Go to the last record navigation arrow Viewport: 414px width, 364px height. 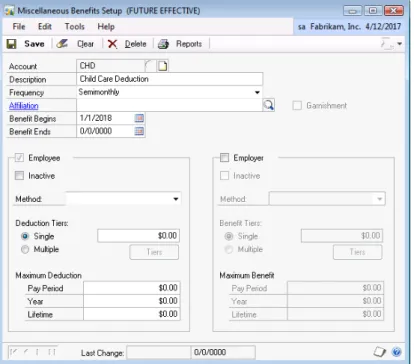click(x=52, y=352)
